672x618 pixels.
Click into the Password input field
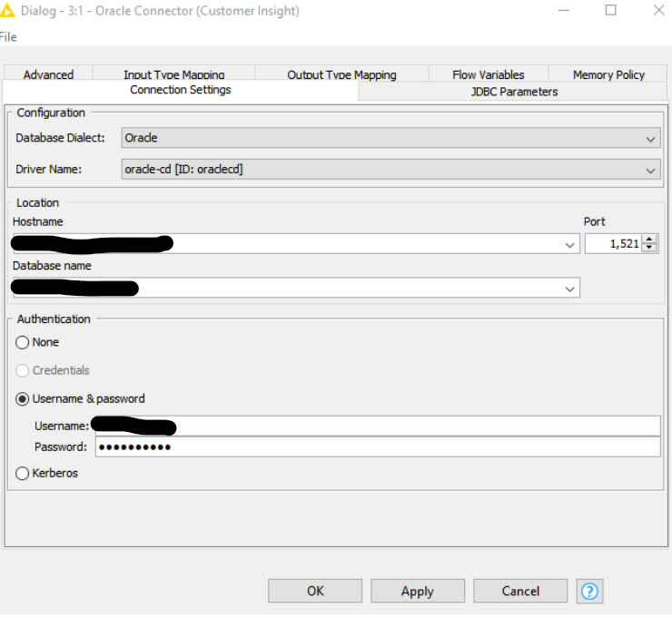[378, 446]
